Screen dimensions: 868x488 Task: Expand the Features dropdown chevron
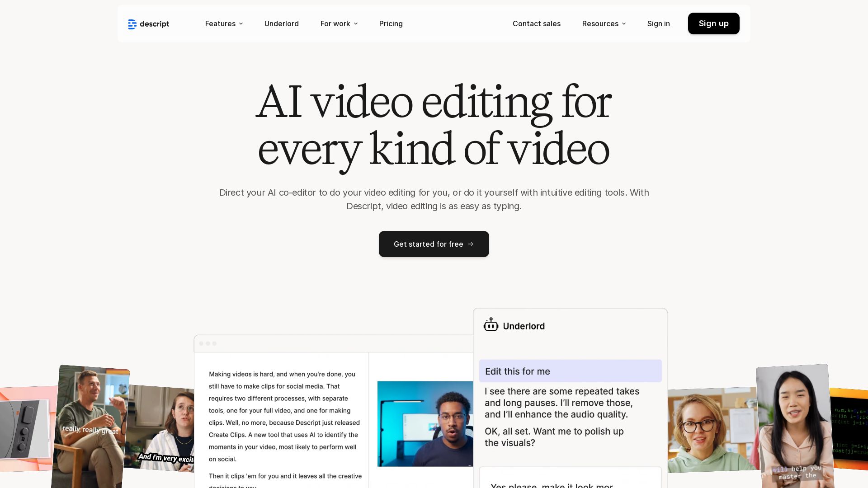(x=241, y=23)
